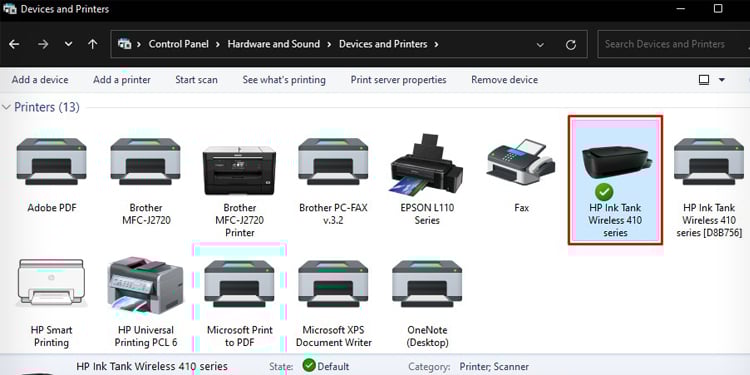750x375 pixels.
Task: Click the Printers (13) group header text
Action: pyautogui.click(x=47, y=107)
